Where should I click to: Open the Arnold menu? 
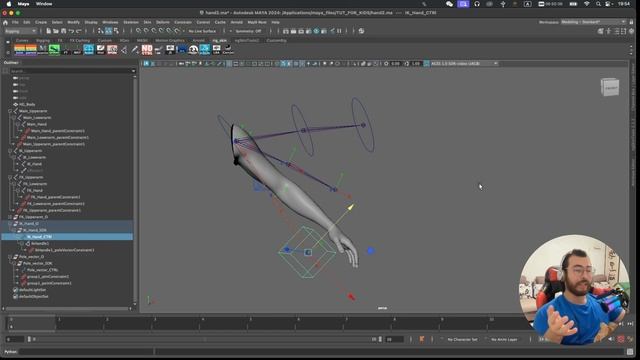(x=237, y=22)
